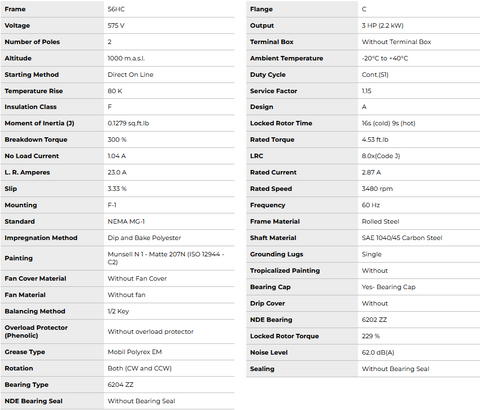This screenshot has height=410, width=480.
Task: Select the Noise Level 62.0 dB(A) value
Action: tap(378, 352)
